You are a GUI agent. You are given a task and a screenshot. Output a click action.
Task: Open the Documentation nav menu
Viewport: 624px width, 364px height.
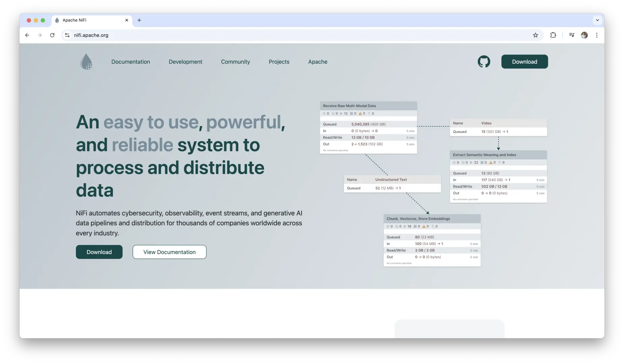point(131,62)
